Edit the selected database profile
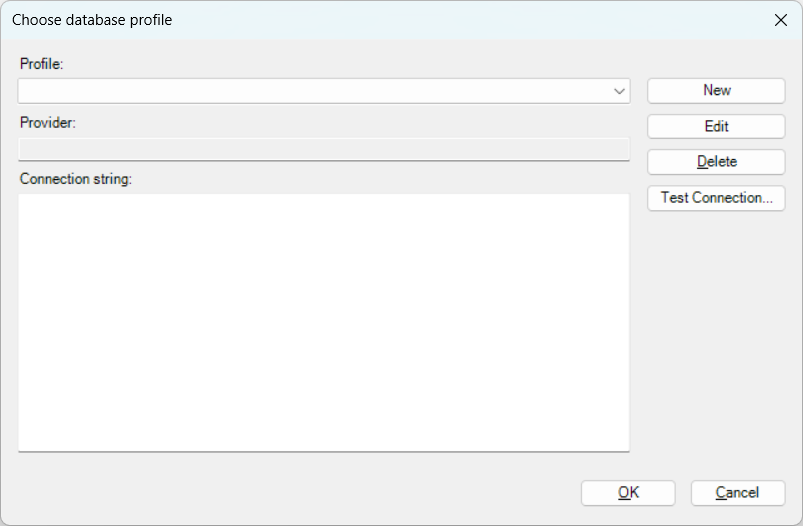 tap(716, 127)
